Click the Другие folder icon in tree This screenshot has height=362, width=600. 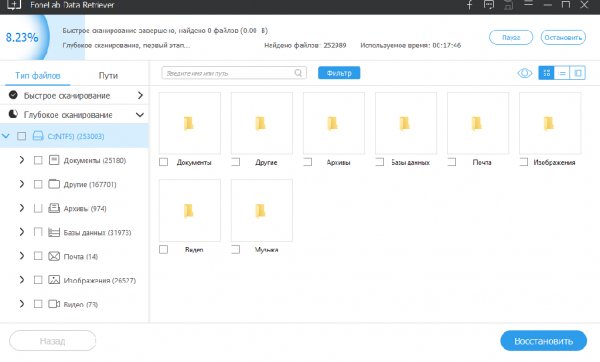54,184
